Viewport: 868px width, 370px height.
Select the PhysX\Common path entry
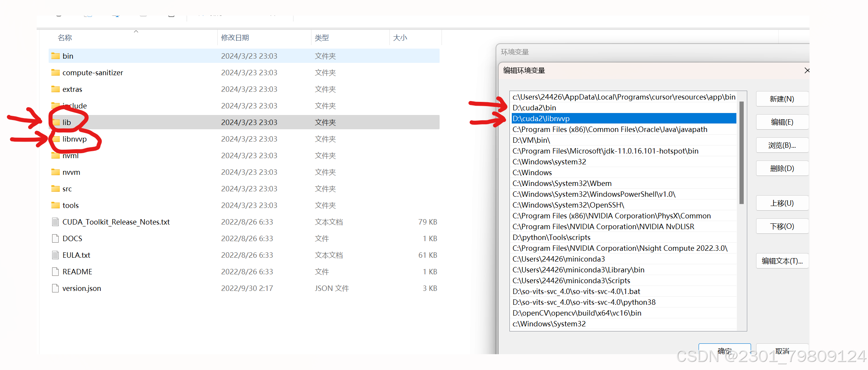click(624, 216)
